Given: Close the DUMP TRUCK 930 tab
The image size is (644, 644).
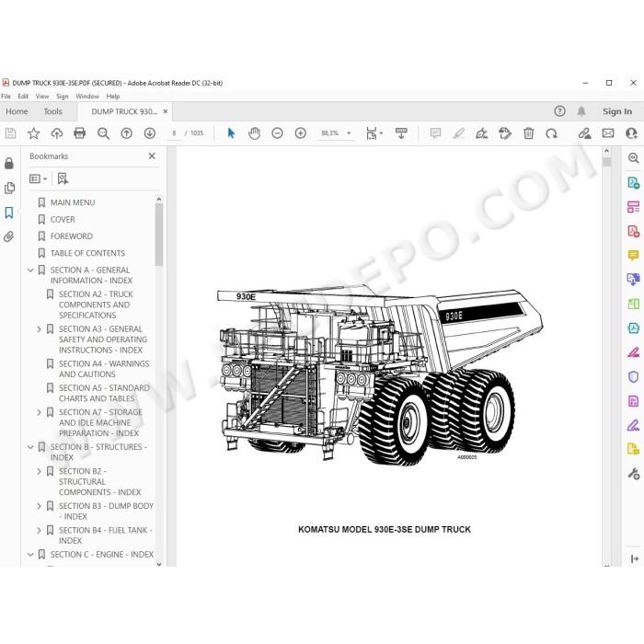Looking at the screenshot, I should pos(166,111).
